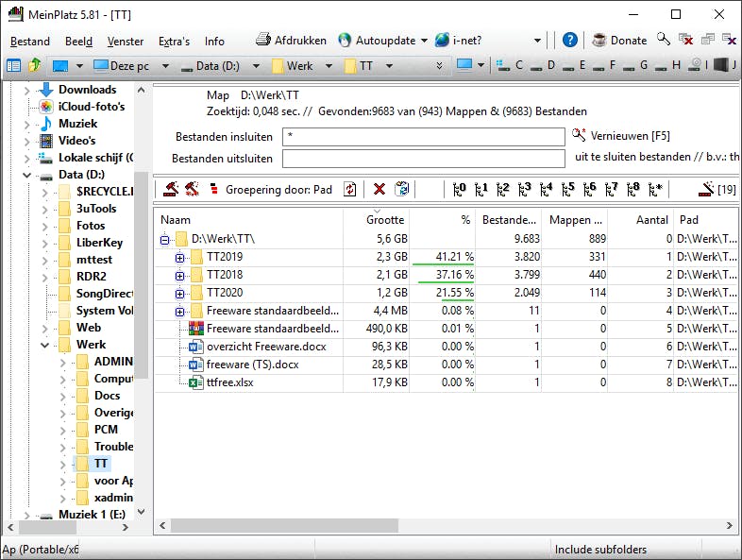Image resolution: width=742 pixels, height=560 pixels.
Task: Expand the TT2018 folder row
Action: pos(179,276)
